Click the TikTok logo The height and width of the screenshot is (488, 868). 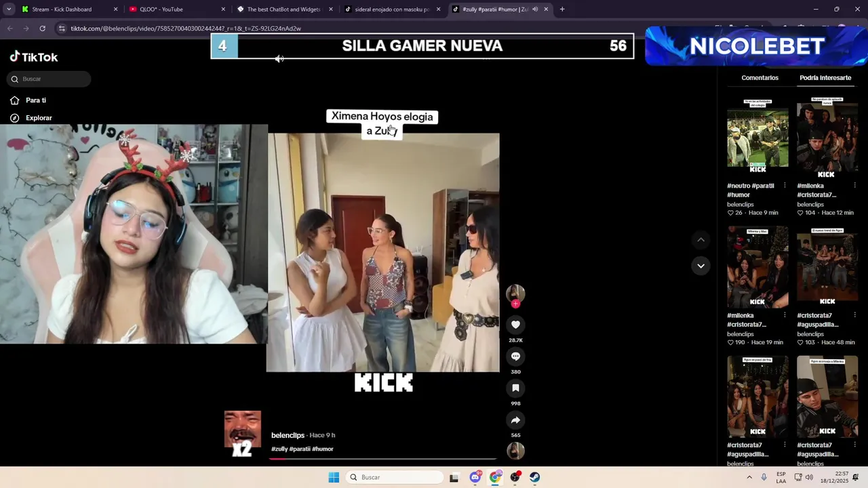[34, 57]
